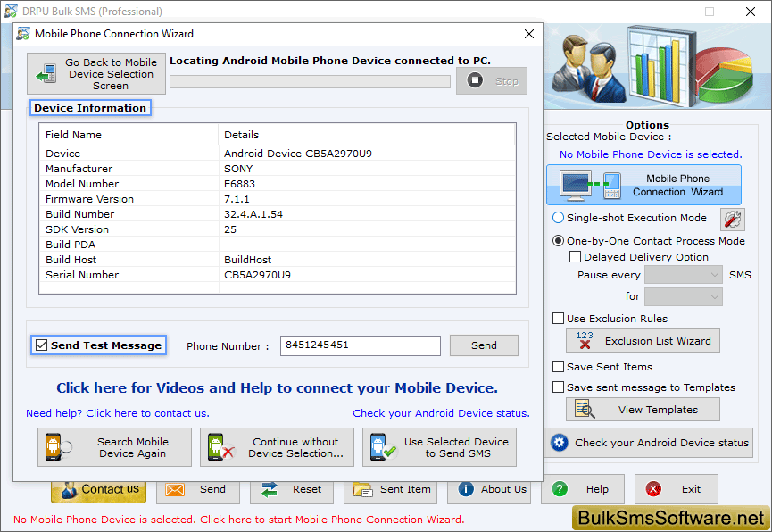This screenshot has width=772, height=532.
Task: Select Single-shot Execution Mode
Action: (x=558, y=218)
